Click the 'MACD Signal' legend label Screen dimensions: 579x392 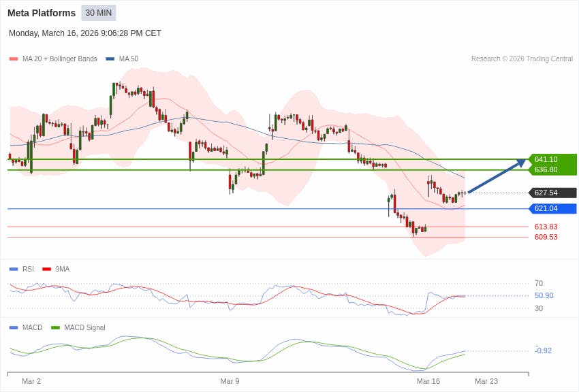click(84, 327)
